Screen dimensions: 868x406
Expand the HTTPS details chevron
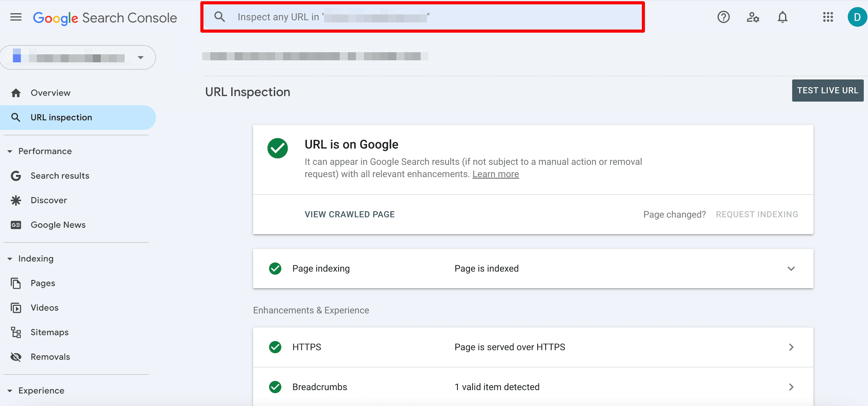tap(791, 347)
